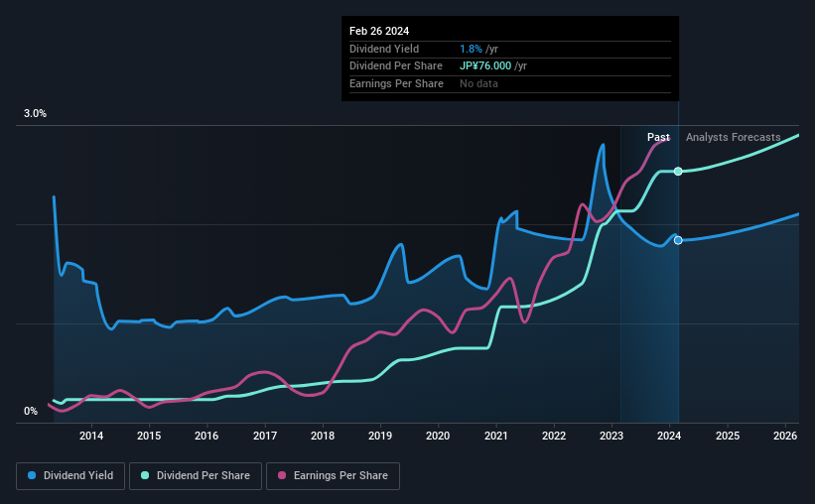
Task: Click the 2026 x-axis label
Action: coord(785,436)
